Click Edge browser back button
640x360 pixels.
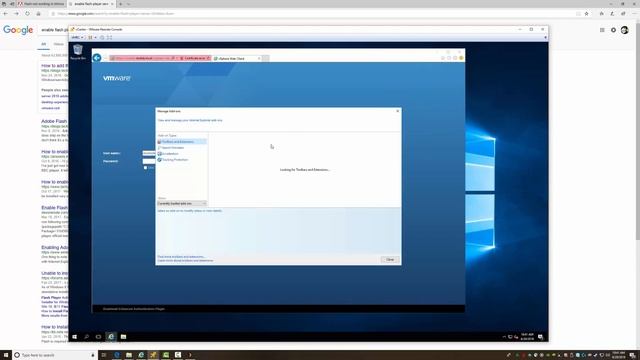6,13
